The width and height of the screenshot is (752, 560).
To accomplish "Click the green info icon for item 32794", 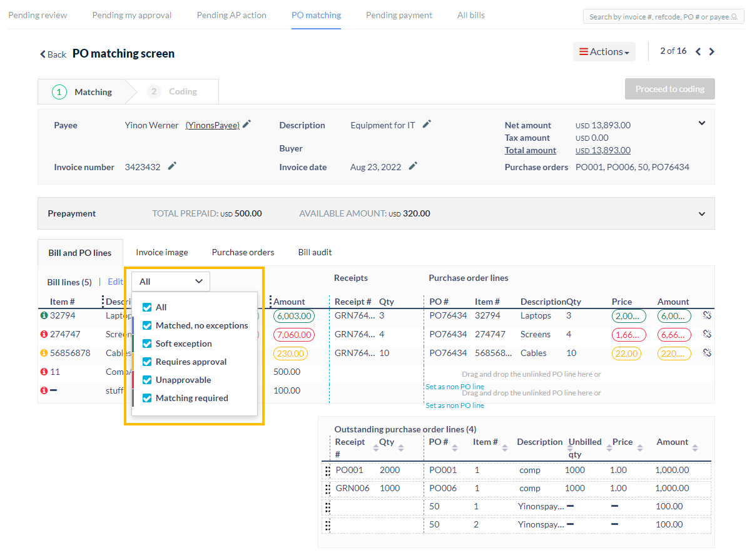I will 44,315.
